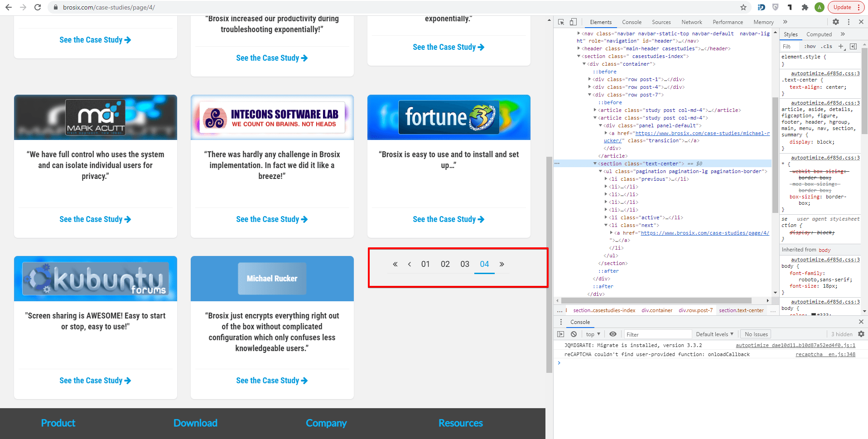Show the console sidebar panel icon
This screenshot has width=868, height=439.
coord(561,334)
